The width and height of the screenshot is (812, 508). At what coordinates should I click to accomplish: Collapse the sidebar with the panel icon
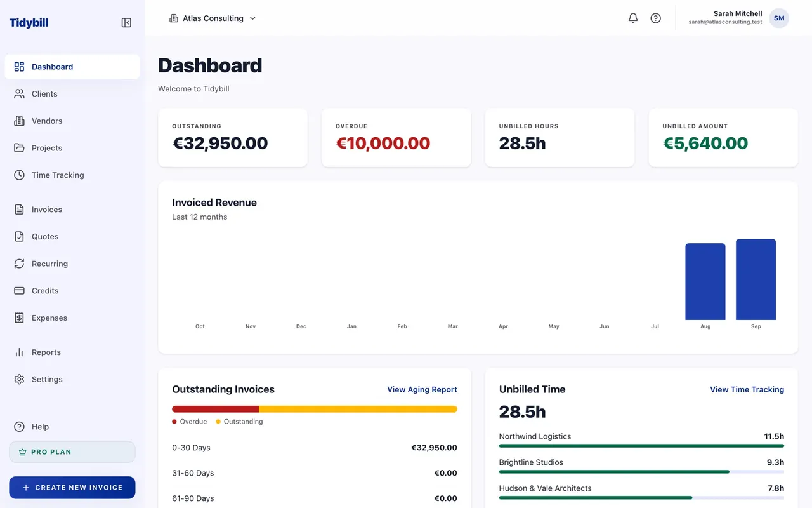pos(126,23)
